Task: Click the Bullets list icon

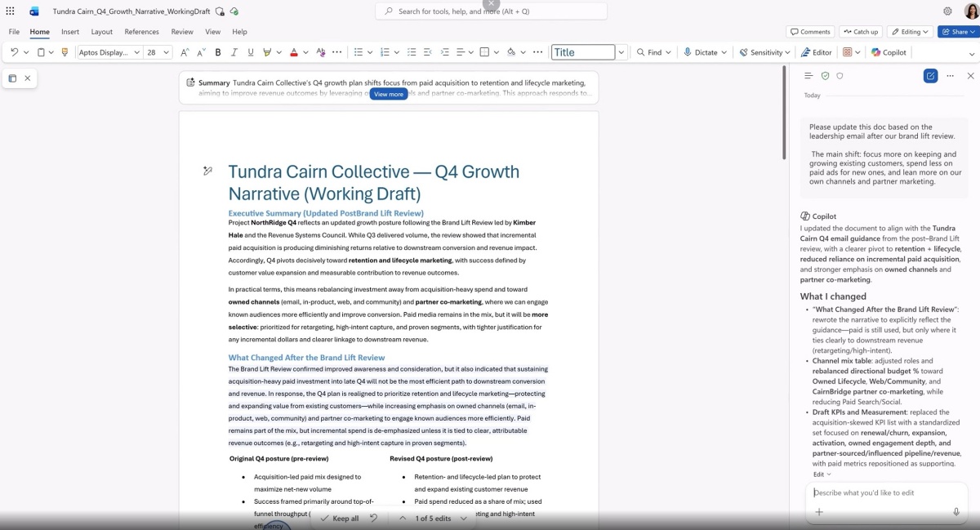Action: point(358,52)
